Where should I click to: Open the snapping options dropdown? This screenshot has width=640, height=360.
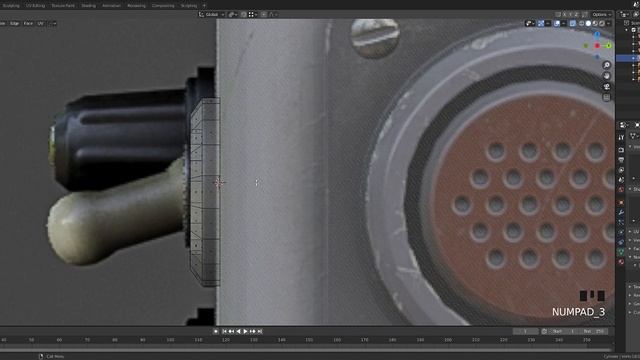tap(253, 14)
